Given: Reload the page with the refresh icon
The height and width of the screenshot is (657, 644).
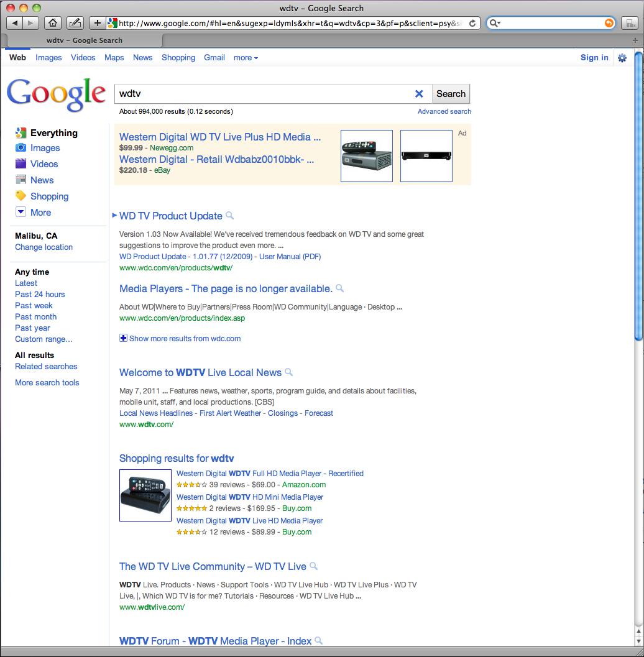Looking at the screenshot, I should coord(472,23).
